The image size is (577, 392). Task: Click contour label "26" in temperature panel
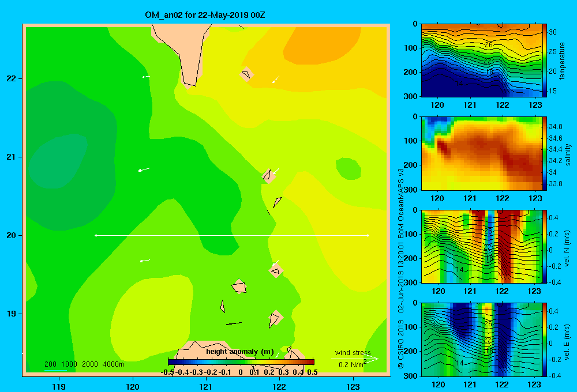coord(488,45)
